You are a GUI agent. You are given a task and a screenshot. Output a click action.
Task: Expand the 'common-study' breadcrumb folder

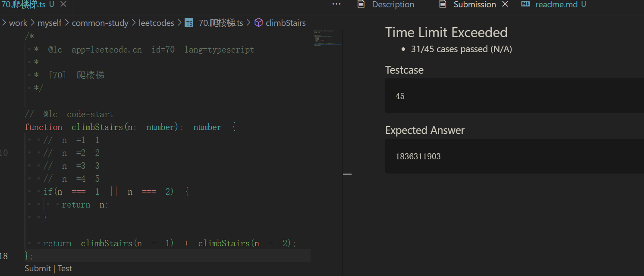point(100,23)
